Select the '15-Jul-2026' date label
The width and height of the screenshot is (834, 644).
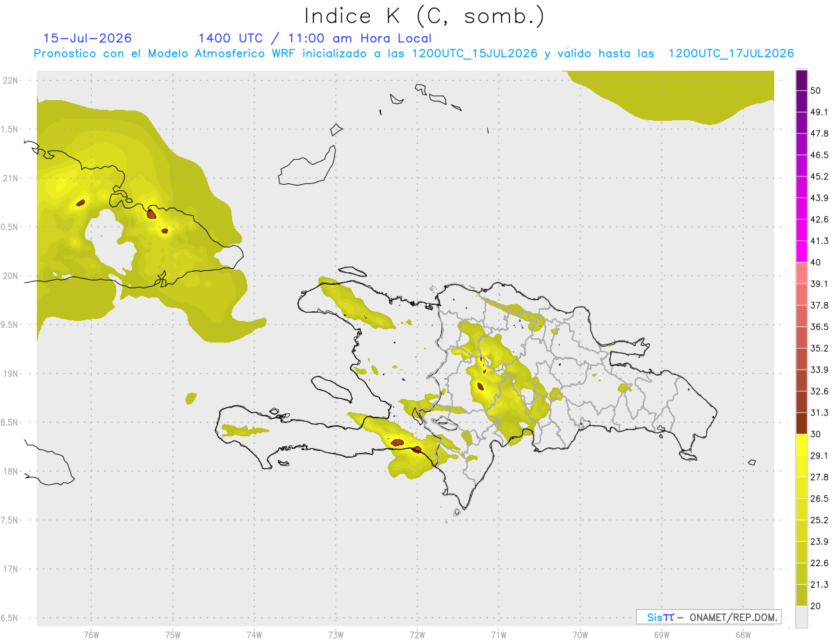click(x=88, y=38)
